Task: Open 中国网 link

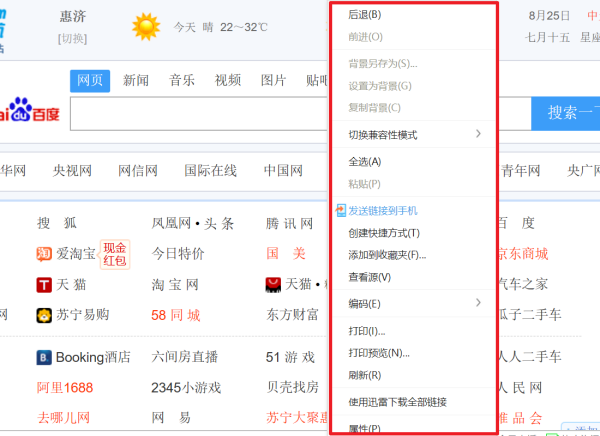Action: (284, 171)
